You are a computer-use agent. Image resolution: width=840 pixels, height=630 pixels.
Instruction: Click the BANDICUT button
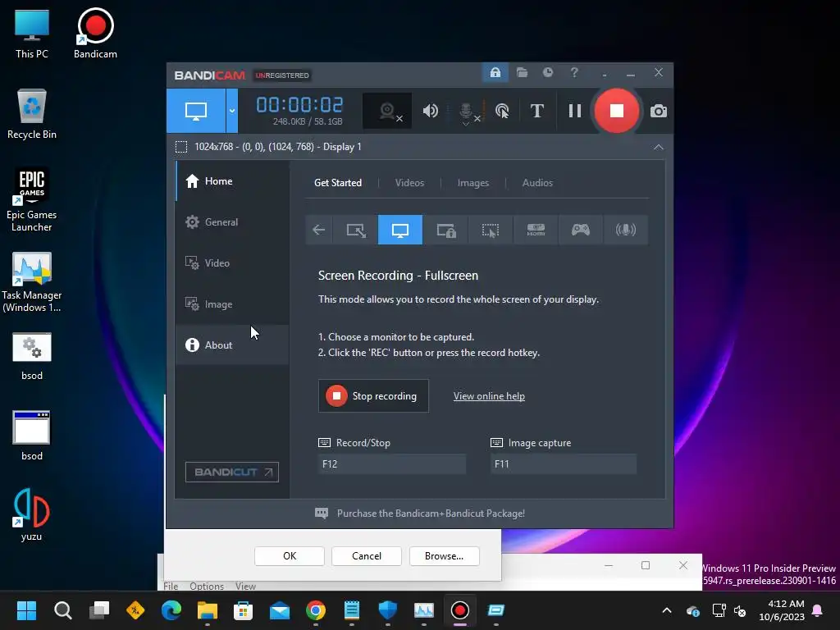[x=232, y=472]
